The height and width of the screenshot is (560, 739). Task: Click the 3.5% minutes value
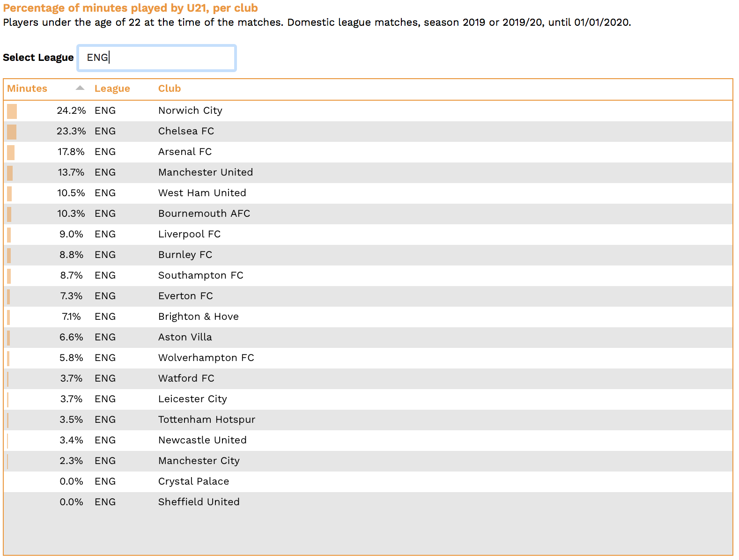(71, 420)
